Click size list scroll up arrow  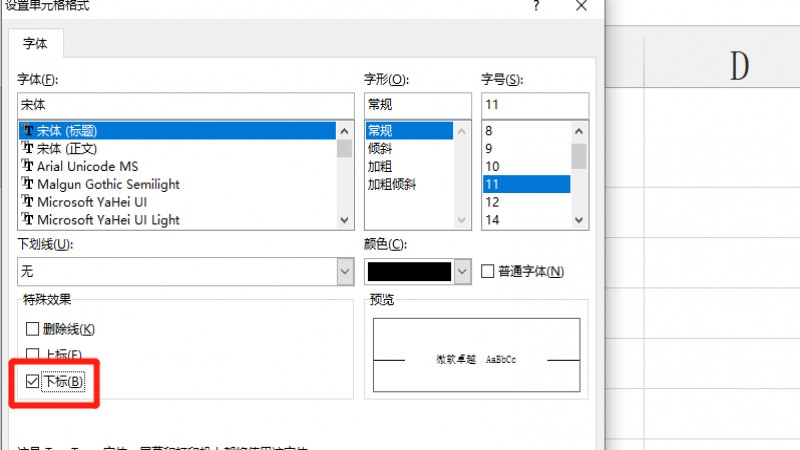[579, 131]
